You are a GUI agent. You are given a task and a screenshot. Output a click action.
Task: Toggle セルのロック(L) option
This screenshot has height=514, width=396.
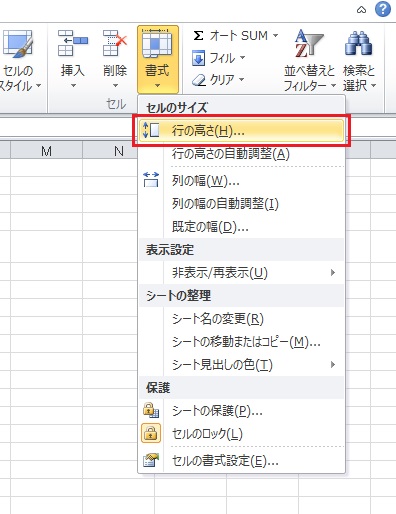pyautogui.click(x=241, y=434)
